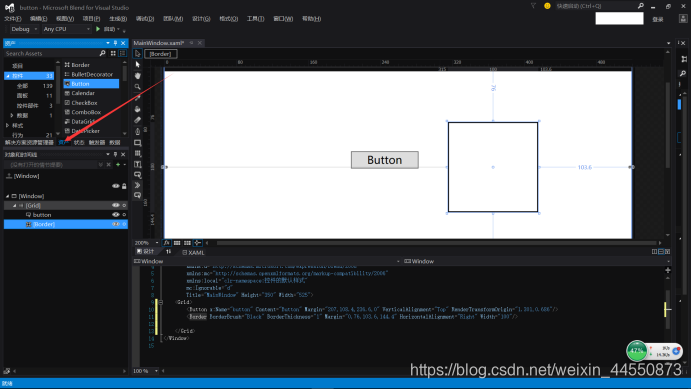Screen dimensions: 692x389
Task: Click the Button control on design canvas
Action: coord(385,160)
